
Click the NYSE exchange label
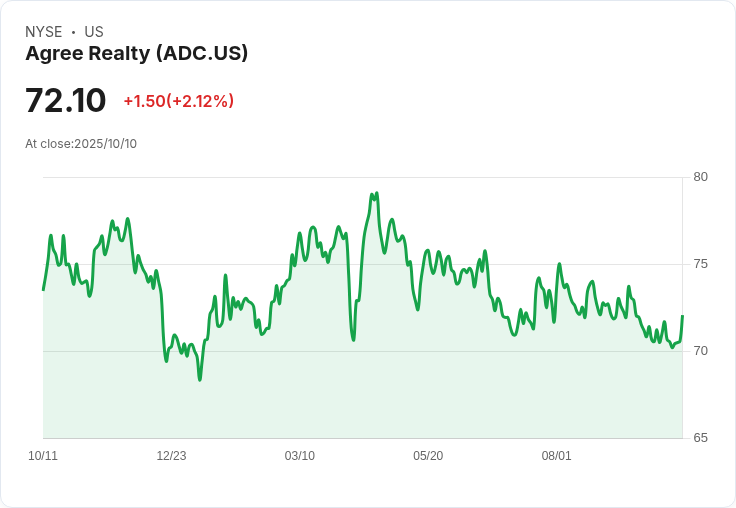44,32
